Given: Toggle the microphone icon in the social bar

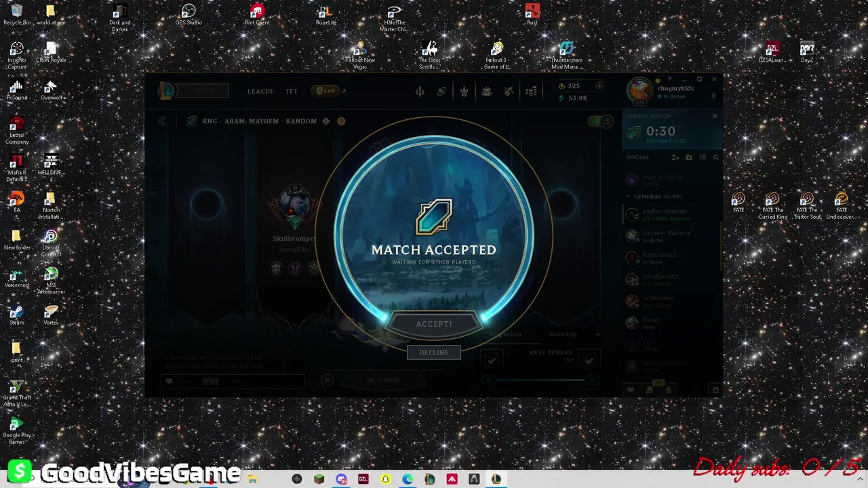Looking at the screenshot, I should (669, 389).
